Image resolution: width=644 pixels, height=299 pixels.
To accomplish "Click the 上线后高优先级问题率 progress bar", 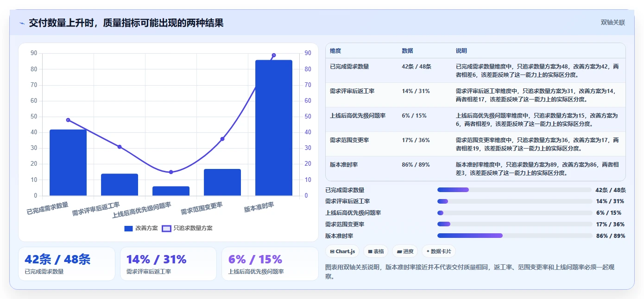I will point(515,213).
